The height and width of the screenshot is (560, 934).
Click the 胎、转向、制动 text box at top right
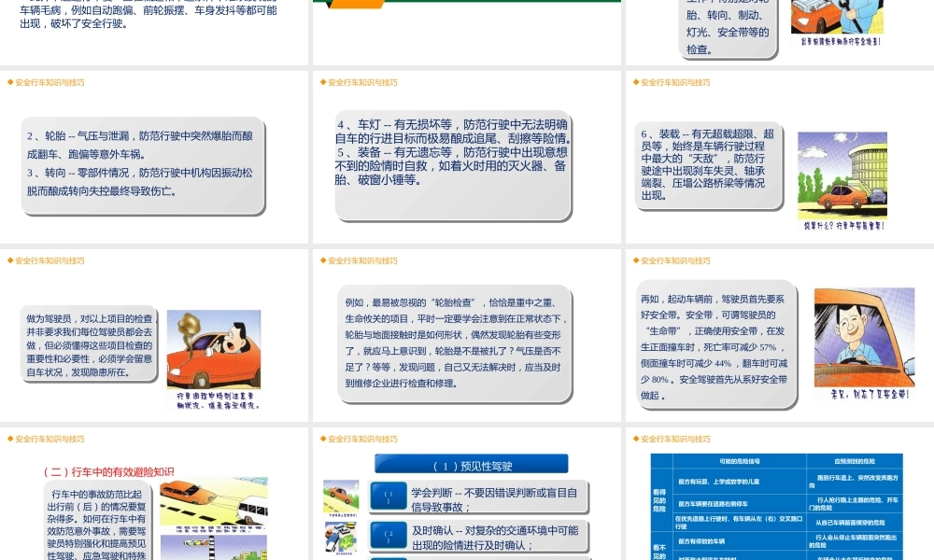click(x=728, y=29)
